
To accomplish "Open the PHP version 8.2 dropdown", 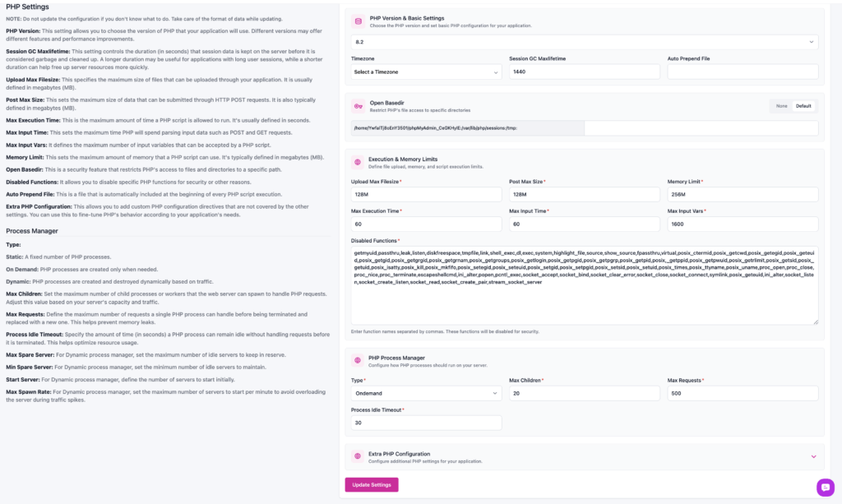I will (584, 41).
